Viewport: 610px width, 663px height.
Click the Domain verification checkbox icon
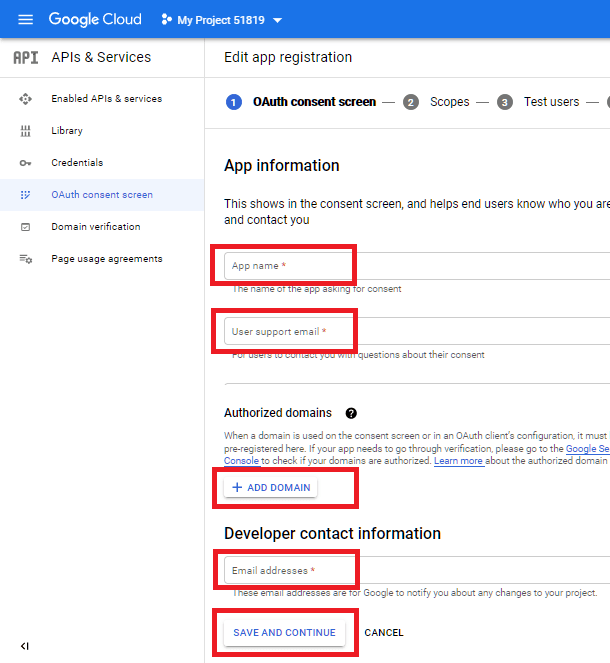click(x=25, y=227)
